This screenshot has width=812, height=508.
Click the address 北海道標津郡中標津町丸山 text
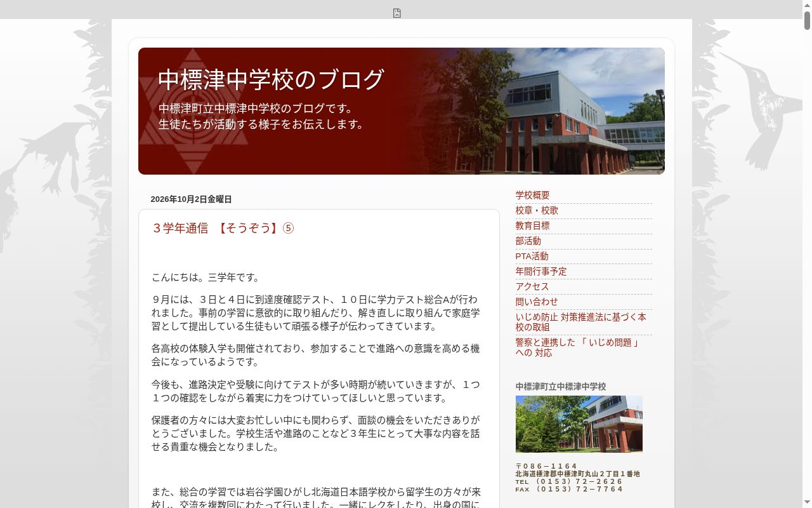pyautogui.click(x=577, y=474)
